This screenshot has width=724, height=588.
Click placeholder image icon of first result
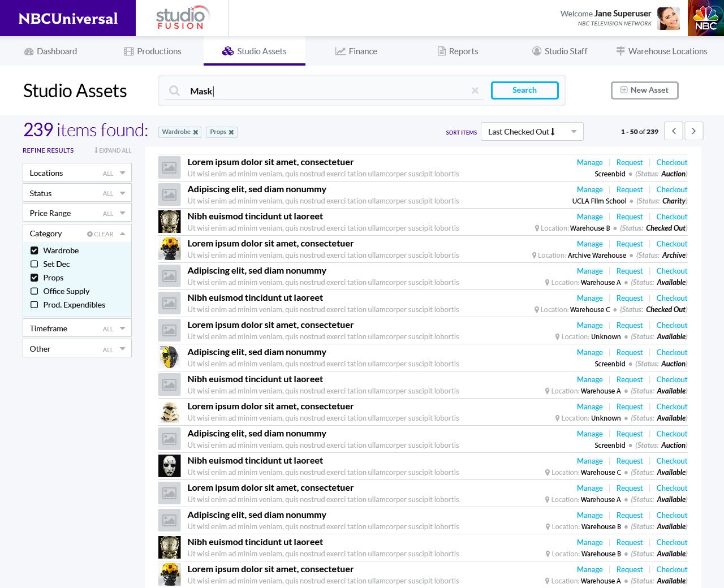[x=170, y=167]
